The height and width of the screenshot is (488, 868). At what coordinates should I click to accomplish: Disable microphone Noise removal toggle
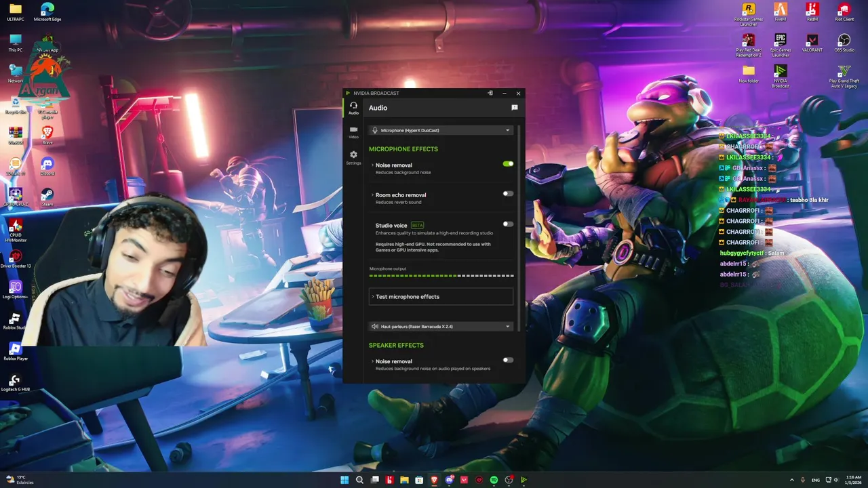tap(508, 163)
